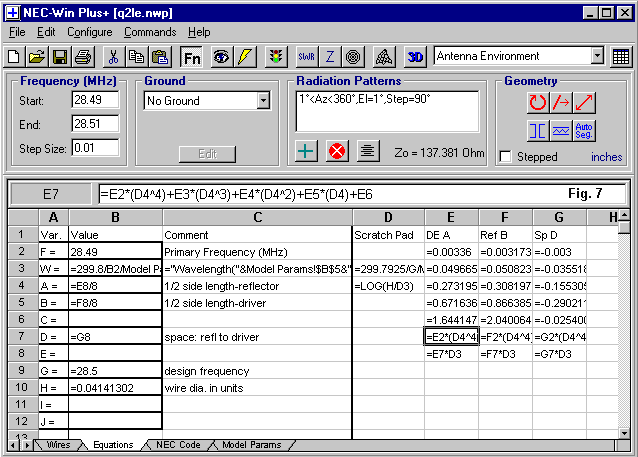Click the Start frequency input field
638x457 pixels.
[94, 100]
